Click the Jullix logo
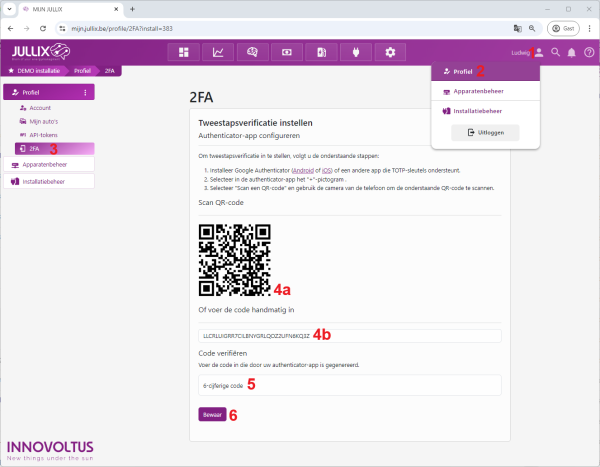 [40, 52]
